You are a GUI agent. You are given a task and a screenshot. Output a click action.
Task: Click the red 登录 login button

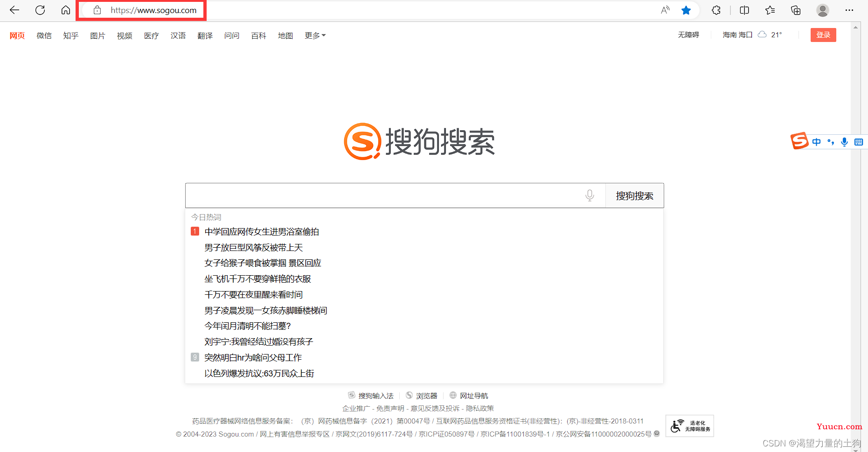(x=823, y=35)
